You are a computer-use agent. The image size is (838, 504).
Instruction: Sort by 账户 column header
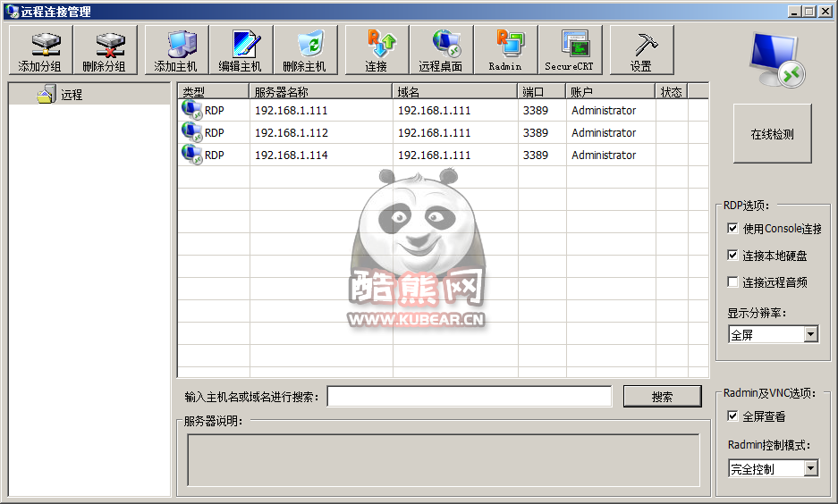pyautogui.click(x=610, y=92)
